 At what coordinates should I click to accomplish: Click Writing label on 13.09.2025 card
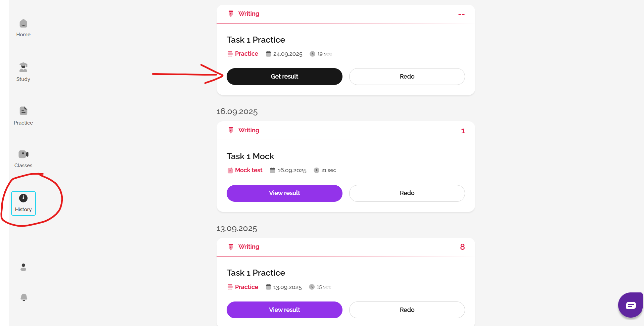pyautogui.click(x=248, y=247)
